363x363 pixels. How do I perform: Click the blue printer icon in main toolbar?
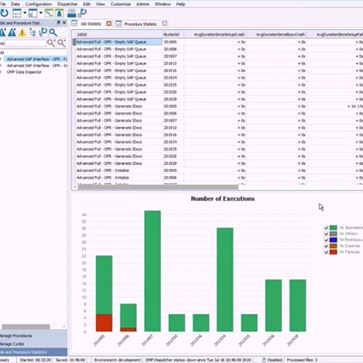point(71,14)
